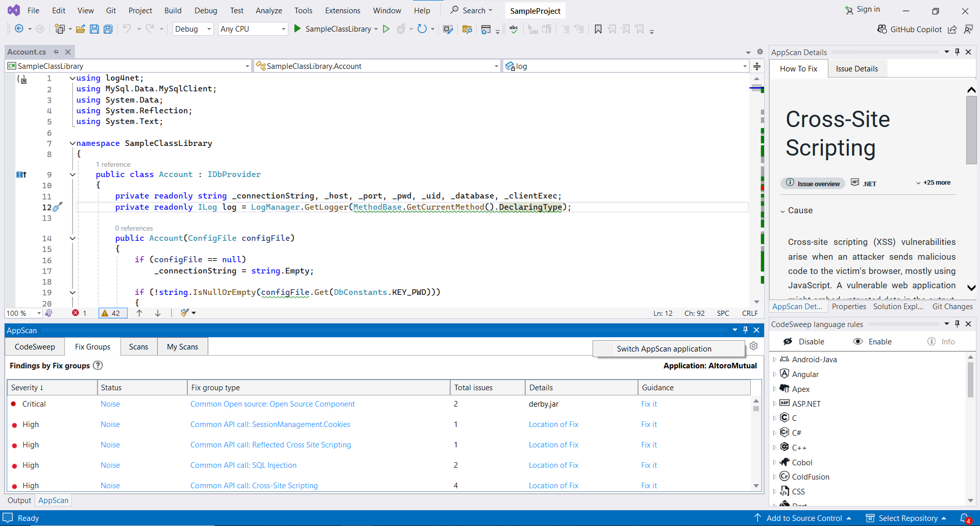Open the Debug configuration dropdown
Viewport: 980px width, 526px height.
pyautogui.click(x=193, y=29)
